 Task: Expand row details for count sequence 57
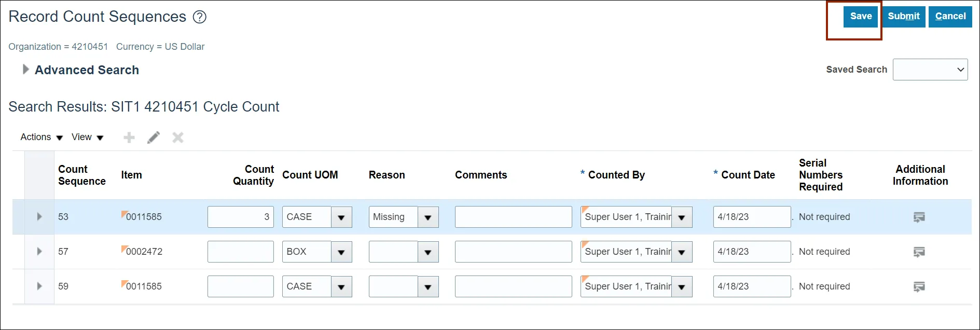pyautogui.click(x=39, y=252)
